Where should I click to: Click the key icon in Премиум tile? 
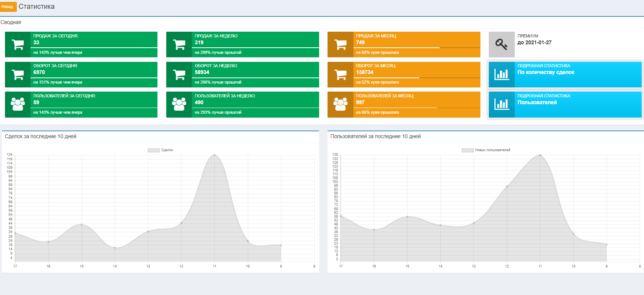pyautogui.click(x=501, y=45)
